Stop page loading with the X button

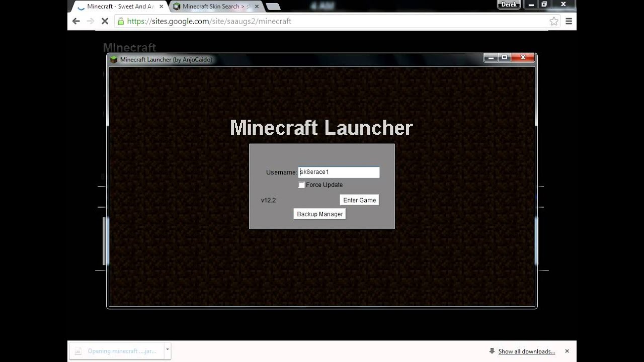coord(105,21)
